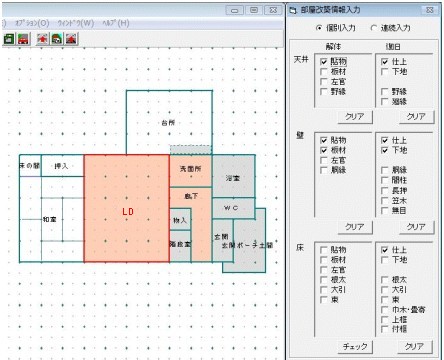Open the ウィンドウ(W) menu

(76, 23)
